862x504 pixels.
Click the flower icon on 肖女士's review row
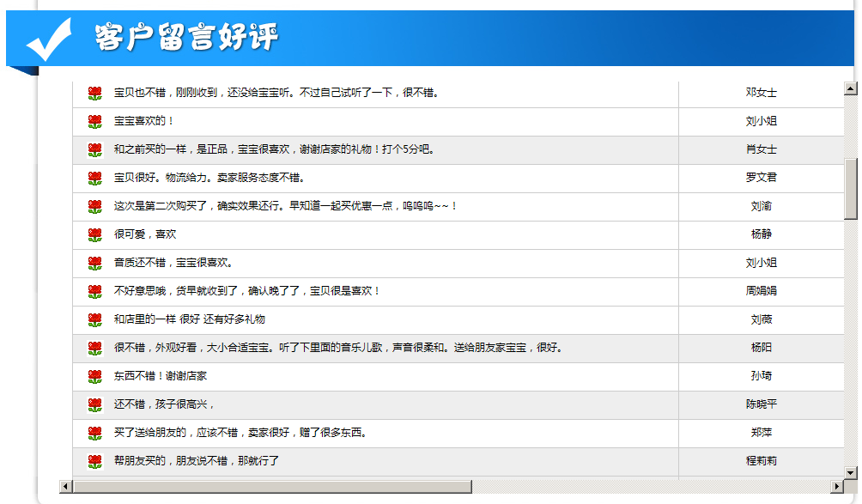tap(94, 149)
